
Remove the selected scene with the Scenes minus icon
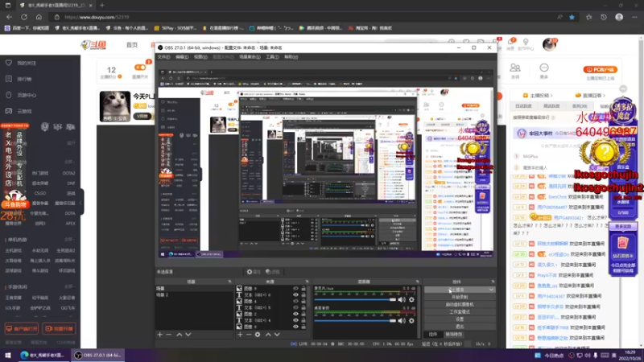(169, 335)
